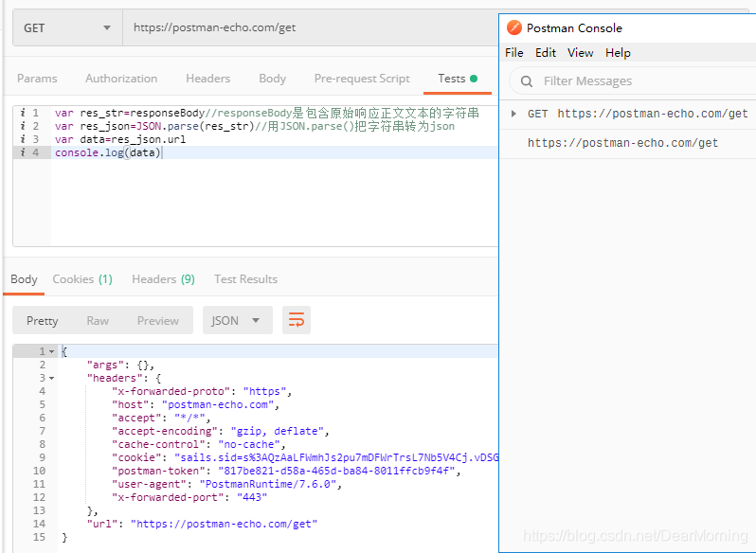756x553 pixels.
Task: Open the JSON format dropdown
Action: (237, 320)
